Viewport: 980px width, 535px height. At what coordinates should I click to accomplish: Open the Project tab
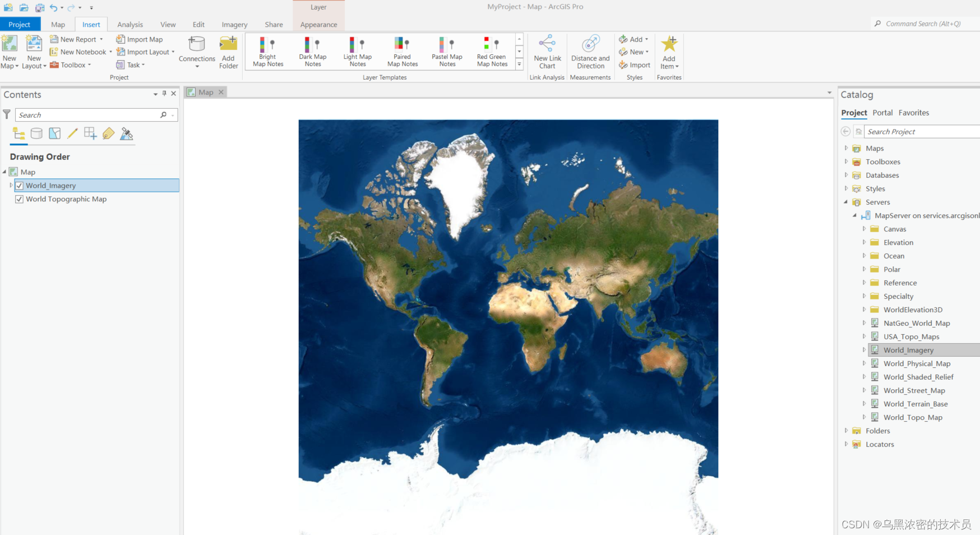pyautogui.click(x=20, y=24)
